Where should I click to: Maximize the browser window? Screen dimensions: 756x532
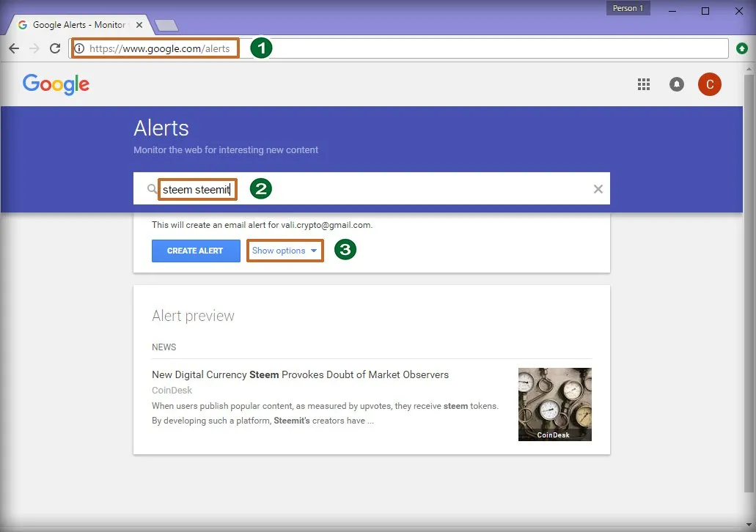click(705, 10)
